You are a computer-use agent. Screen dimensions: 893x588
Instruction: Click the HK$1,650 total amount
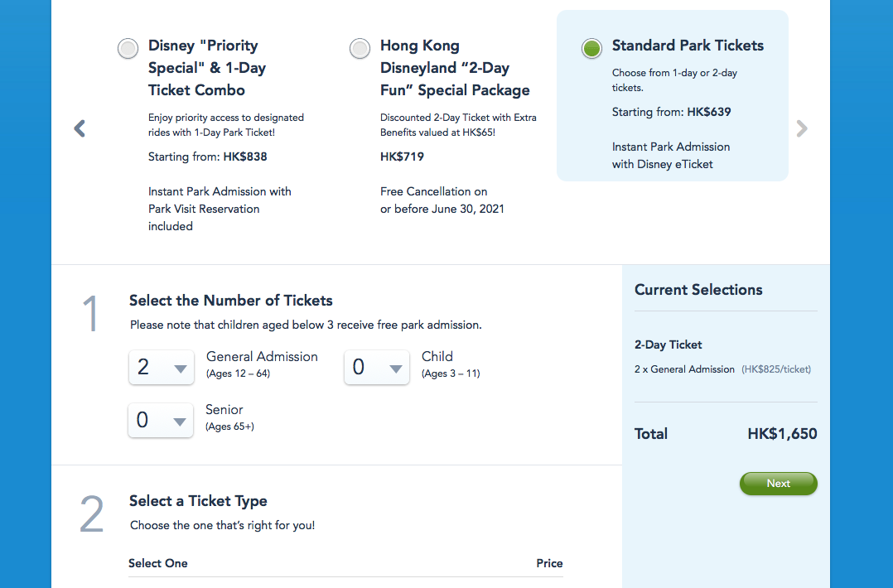(782, 434)
